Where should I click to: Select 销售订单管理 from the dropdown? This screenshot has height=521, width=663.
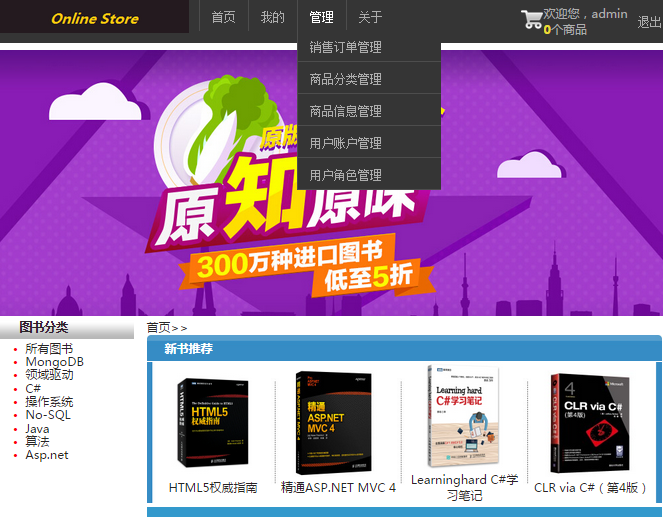coord(369,47)
